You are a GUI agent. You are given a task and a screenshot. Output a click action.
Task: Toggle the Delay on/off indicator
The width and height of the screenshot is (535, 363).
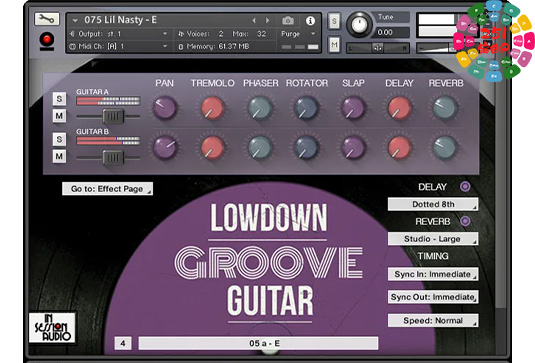pyautogui.click(x=465, y=187)
